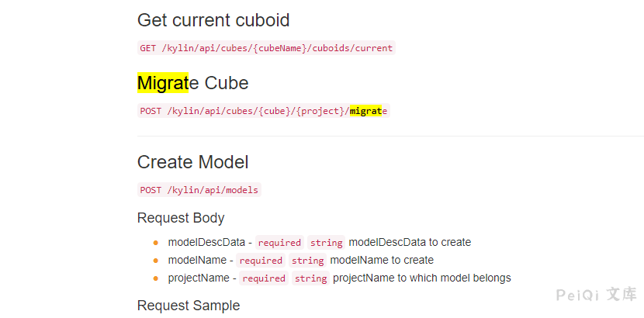Click the POST /kylin/api/models code snippet

(x=199, y=190)
